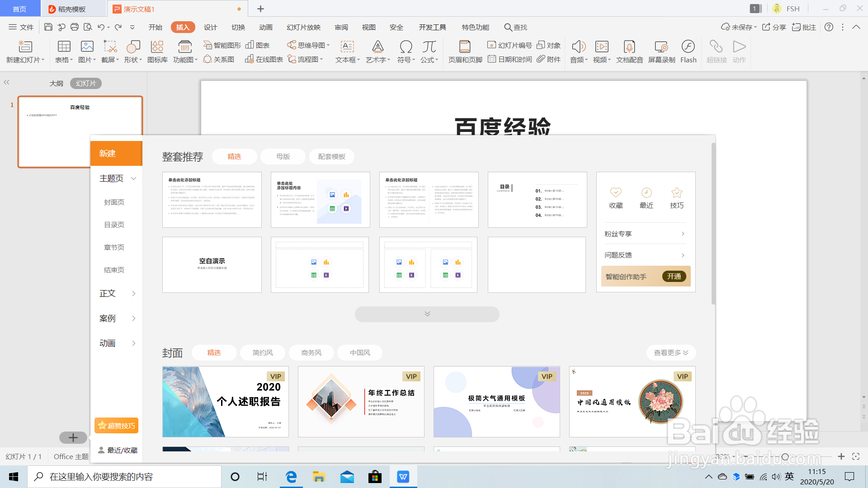Click the 文档配音 document voiceover icon
Viewport: 868px width, 488px height.
click(x=629, y=47)
